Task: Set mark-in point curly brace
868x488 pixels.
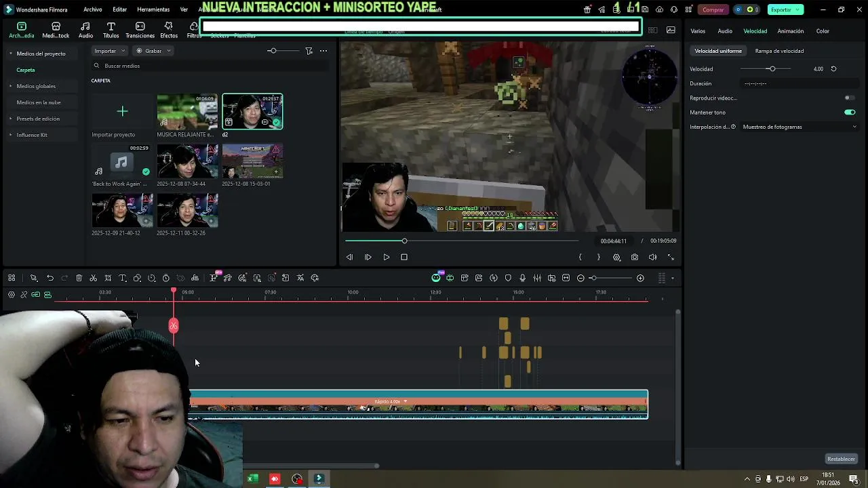Action: (580, 258)
